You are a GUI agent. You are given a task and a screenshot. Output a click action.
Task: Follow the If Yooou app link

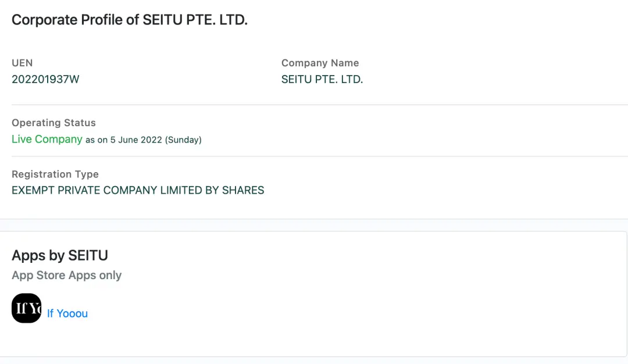point(67,313)
